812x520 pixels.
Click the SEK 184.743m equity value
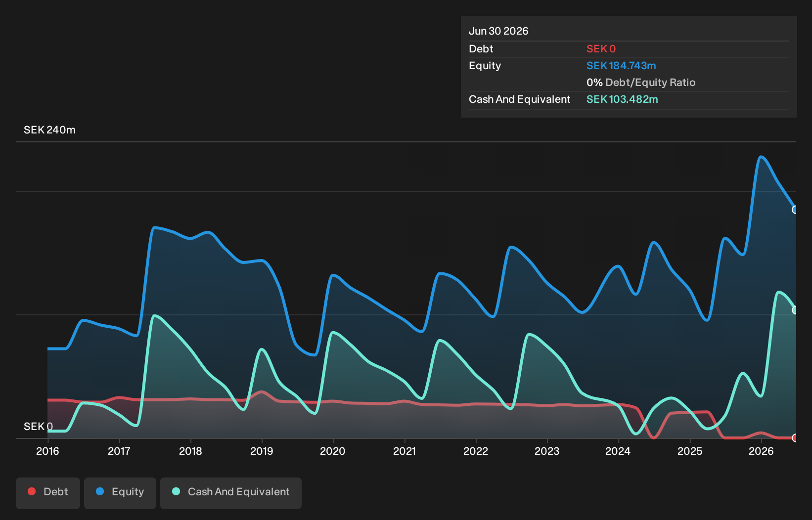(621, 66)
